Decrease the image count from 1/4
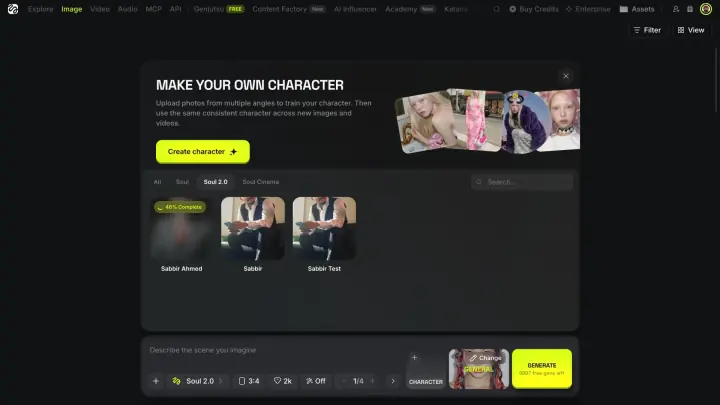 point(344,381)
